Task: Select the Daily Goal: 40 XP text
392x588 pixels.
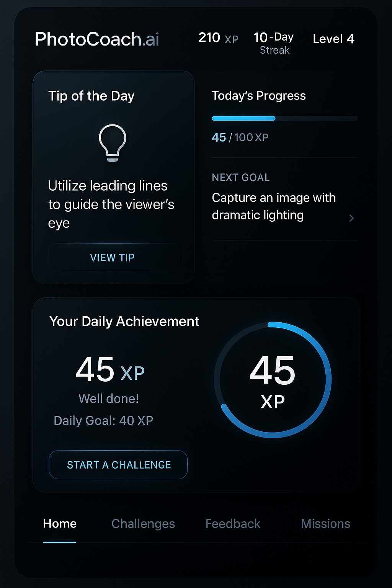Action: click(103, 420)
